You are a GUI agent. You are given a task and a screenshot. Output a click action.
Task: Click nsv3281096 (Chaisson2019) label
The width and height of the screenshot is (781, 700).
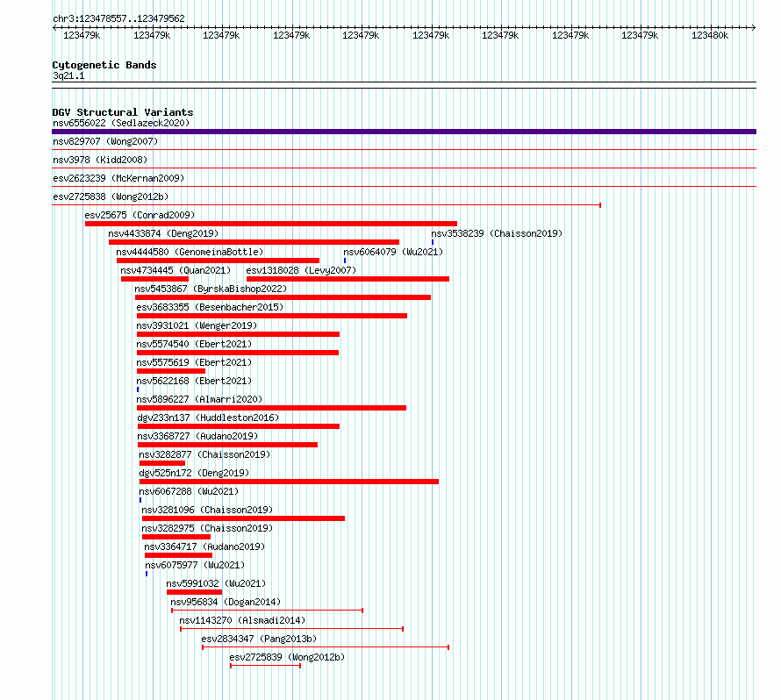pyautogui.click(x=207, y=510)
